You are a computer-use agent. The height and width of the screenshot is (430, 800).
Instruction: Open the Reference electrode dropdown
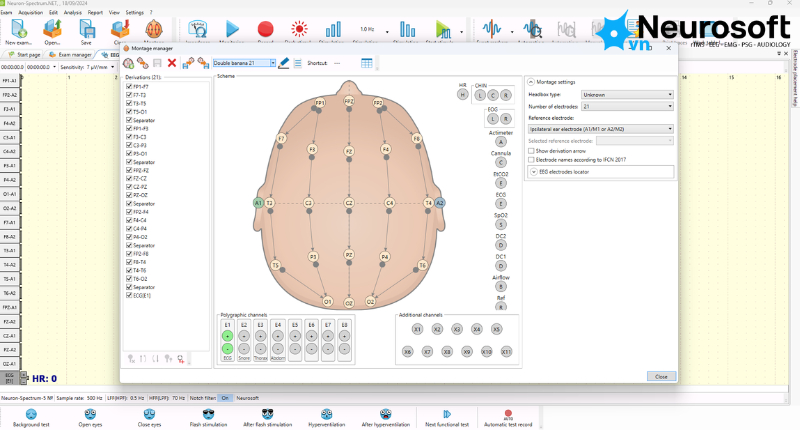click(601, 129)
